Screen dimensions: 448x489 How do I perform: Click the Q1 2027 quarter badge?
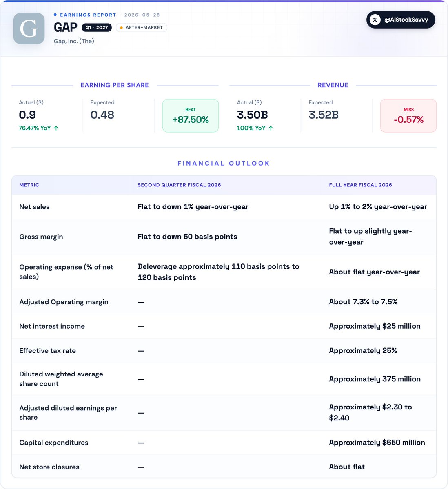pos(97,27)
